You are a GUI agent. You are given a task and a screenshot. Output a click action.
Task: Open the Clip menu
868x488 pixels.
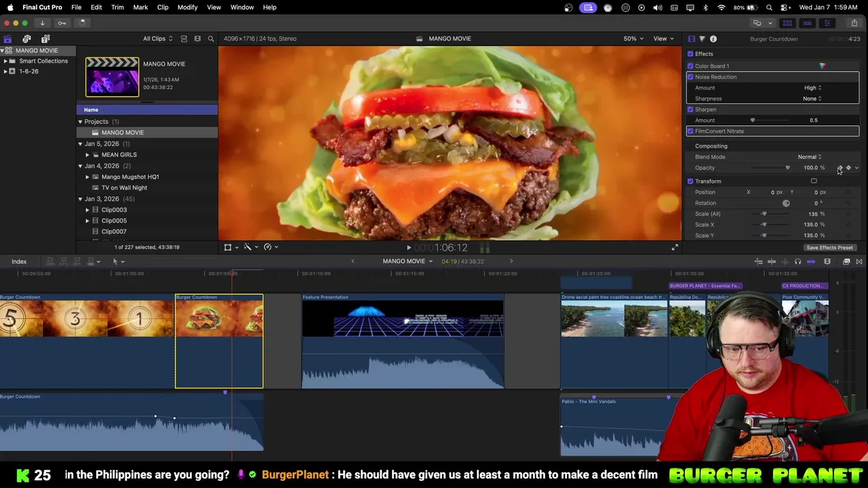point(163,7)
